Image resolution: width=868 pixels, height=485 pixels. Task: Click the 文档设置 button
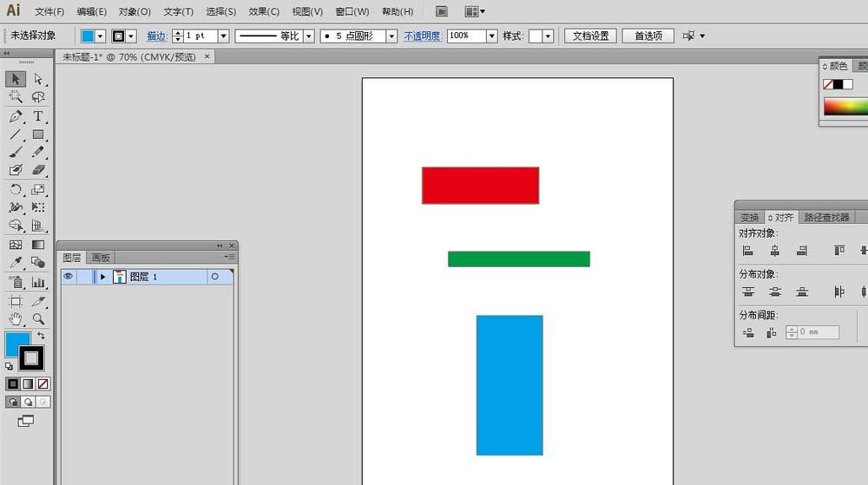(x=590, y=36)
